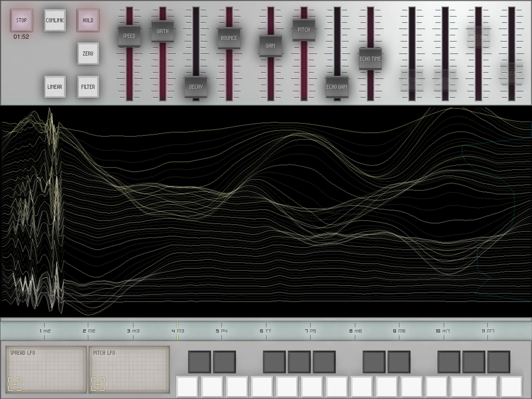Click the crosshair target in Spread LFO pad
The height and width of the screenshot is (399, 532).
(15, 384)
